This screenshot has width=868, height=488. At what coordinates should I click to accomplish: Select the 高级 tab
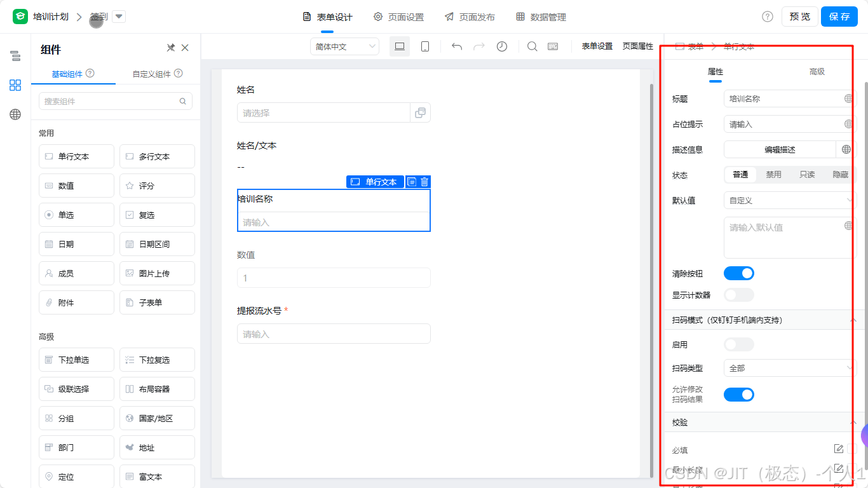(817, 72)
